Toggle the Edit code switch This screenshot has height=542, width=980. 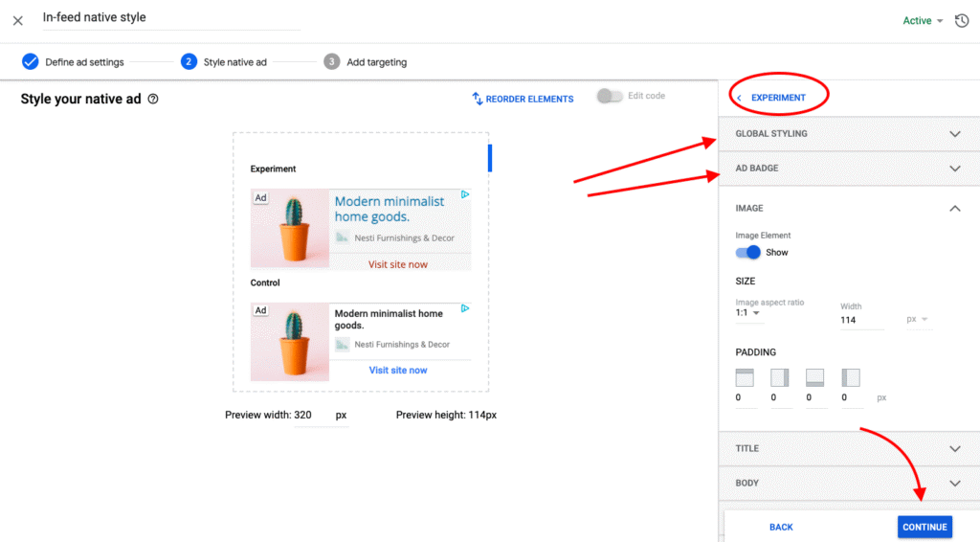(x=610, y=97)
